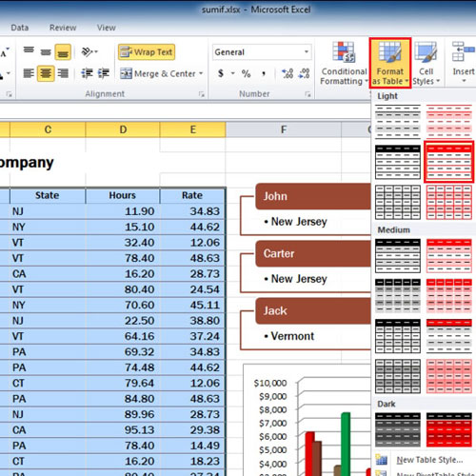Pick the gridded black Light table style

(x=398, y=203)
